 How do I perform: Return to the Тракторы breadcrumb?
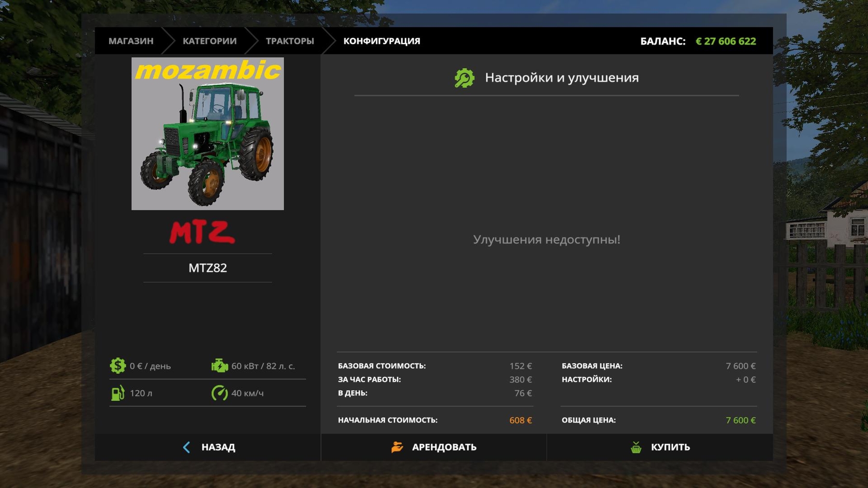click(x=290, y=41)
